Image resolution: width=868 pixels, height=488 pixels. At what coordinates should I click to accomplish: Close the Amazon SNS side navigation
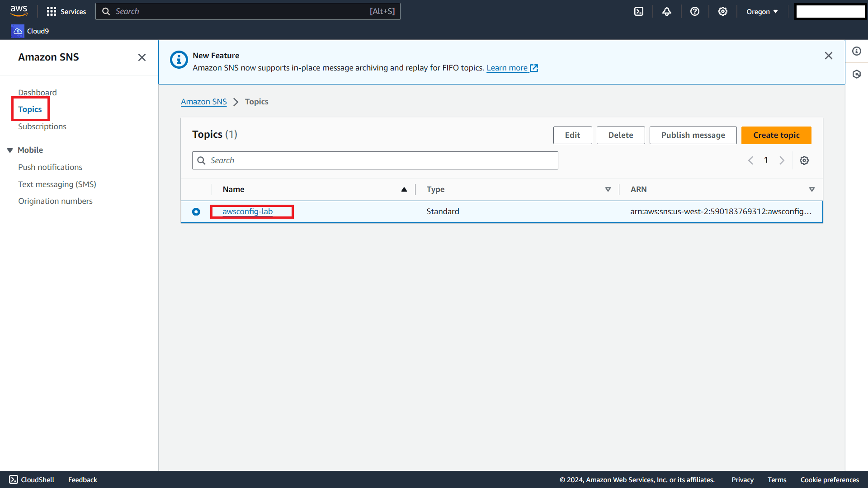[142, 57]
